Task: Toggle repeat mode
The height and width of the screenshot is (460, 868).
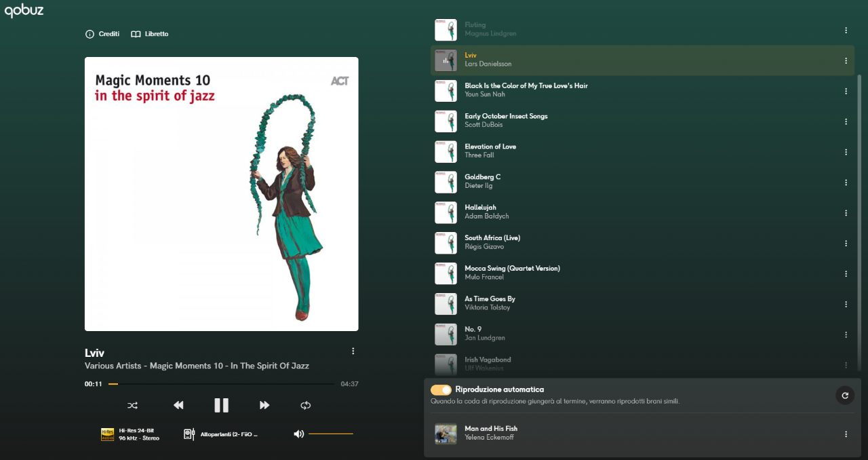Action: pos(306,405)
